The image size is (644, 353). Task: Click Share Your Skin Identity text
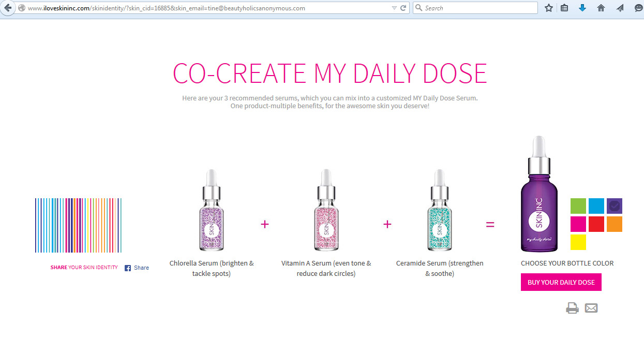[x=84, y=268]
